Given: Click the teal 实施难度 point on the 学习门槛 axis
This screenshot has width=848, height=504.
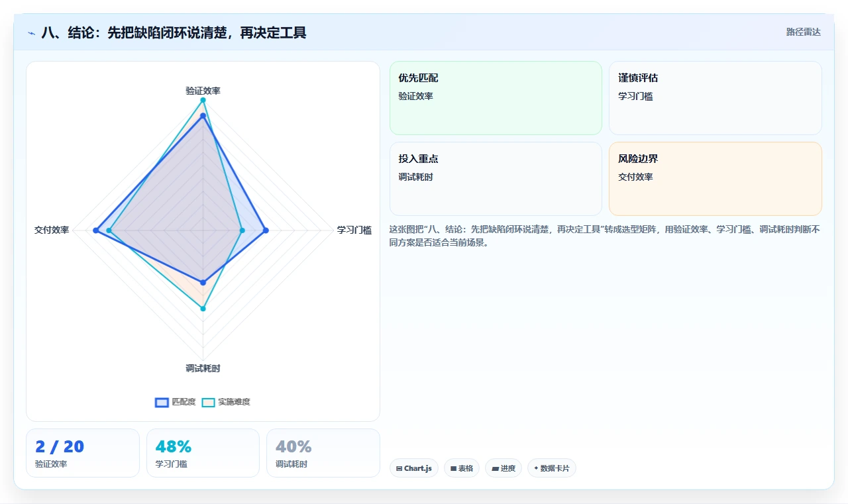Looking at the screenshot, I should pos(242,230).
